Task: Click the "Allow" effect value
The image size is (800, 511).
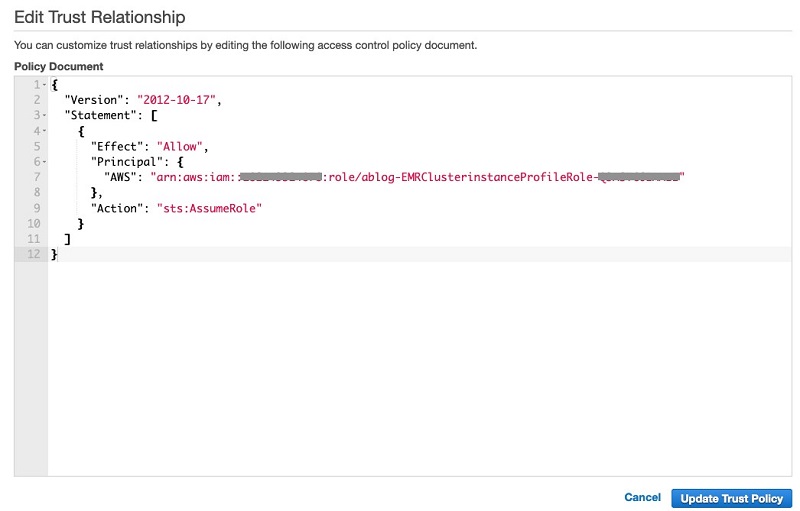Action: pos(180,146)
